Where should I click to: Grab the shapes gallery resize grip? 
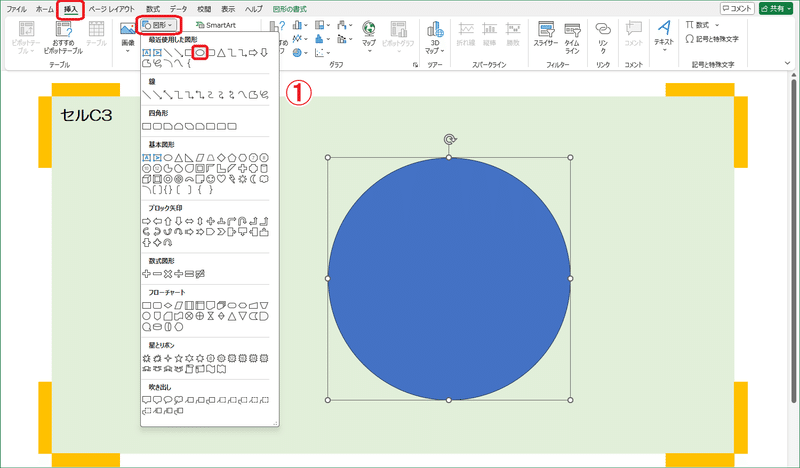(x=276, y=423)
